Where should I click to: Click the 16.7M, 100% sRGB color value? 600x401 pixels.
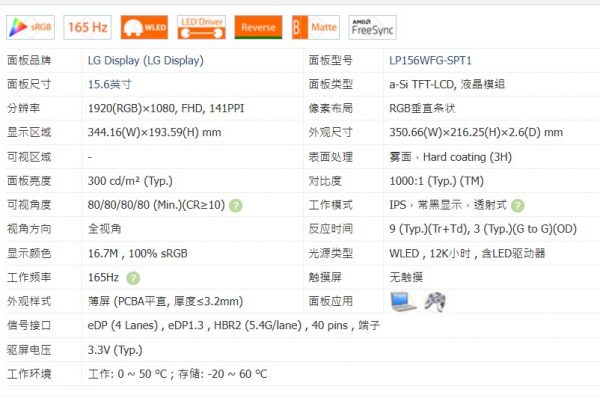point(138,253)
